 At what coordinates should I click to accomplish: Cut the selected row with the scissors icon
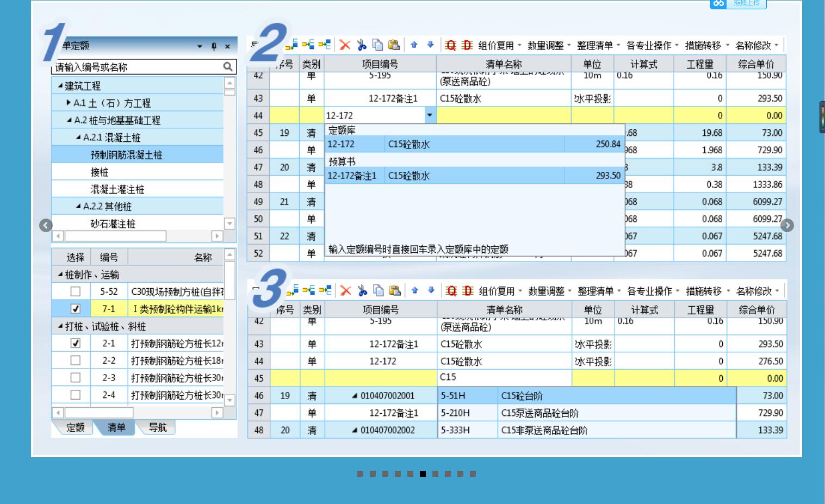tap(361, 45)
